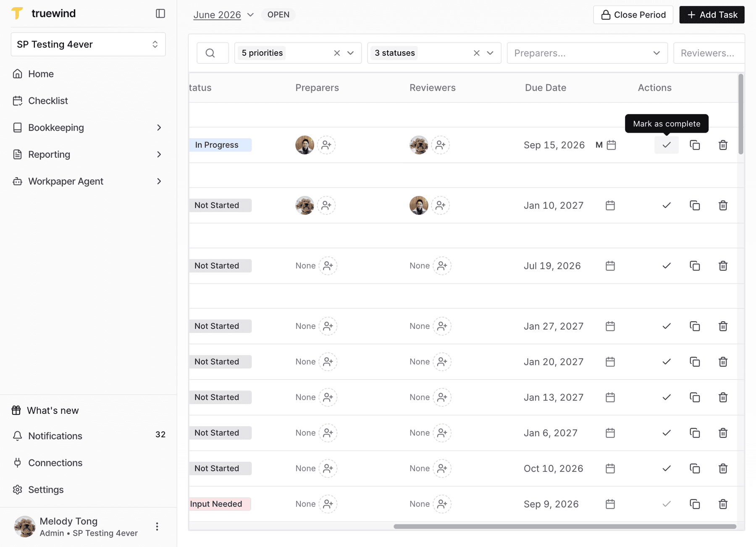Add a preparer to the Jul 19, 2026 task

(x=328, y=266)
